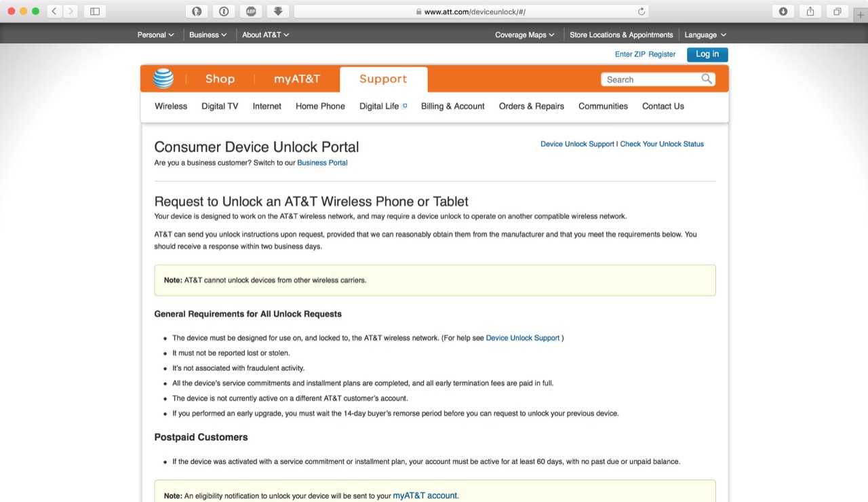This screenshot has width=868, height=502.
Task: Expand the Personal dropdown menu
Action: pyautogui.click(x=155, y=35)
